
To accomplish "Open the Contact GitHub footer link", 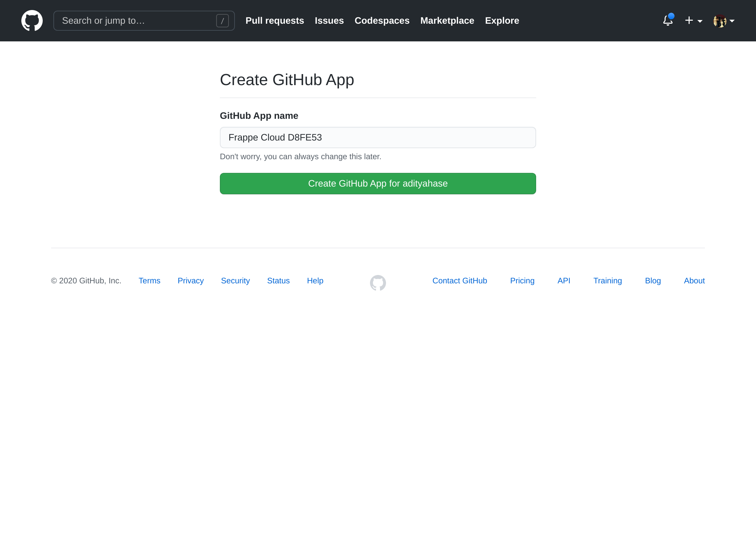I will [460, 281].
